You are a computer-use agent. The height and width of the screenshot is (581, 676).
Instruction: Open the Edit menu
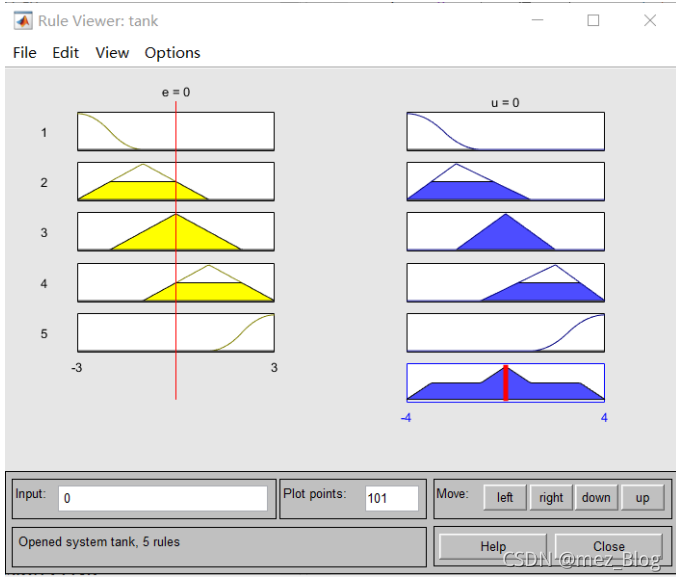65,53
